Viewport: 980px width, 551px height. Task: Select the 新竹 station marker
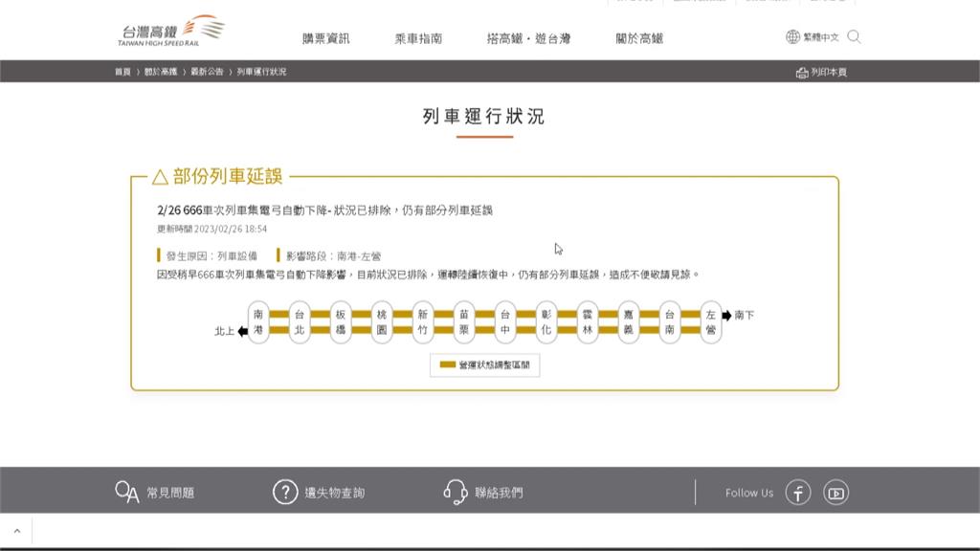tap(423, 322)
